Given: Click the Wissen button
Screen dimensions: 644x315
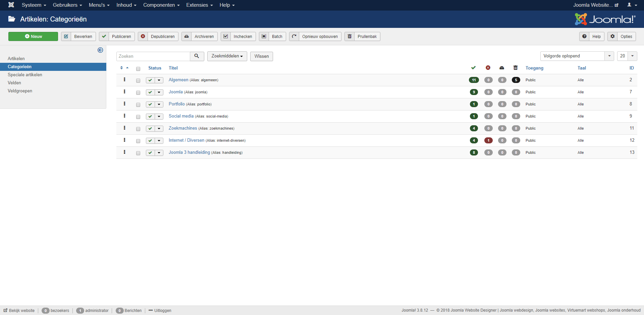Looking at the screenshot, I should pyautogui.click(x=261, y=56).
